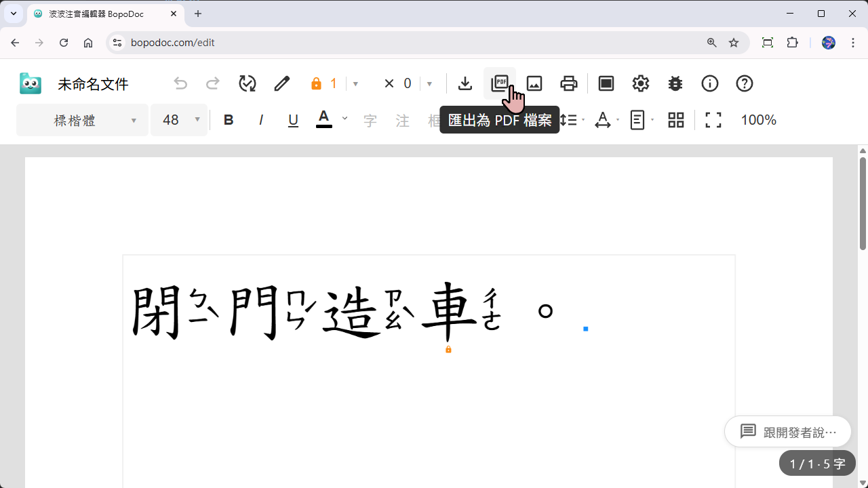Click the download document icon
This screenshot has width=868, height=488.
[x=465, y=83]
